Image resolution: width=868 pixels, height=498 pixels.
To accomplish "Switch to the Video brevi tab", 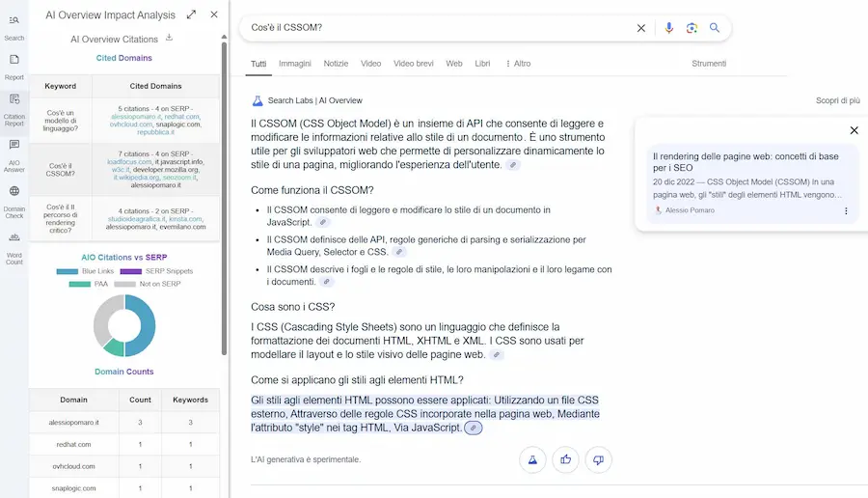I will 414,64.
